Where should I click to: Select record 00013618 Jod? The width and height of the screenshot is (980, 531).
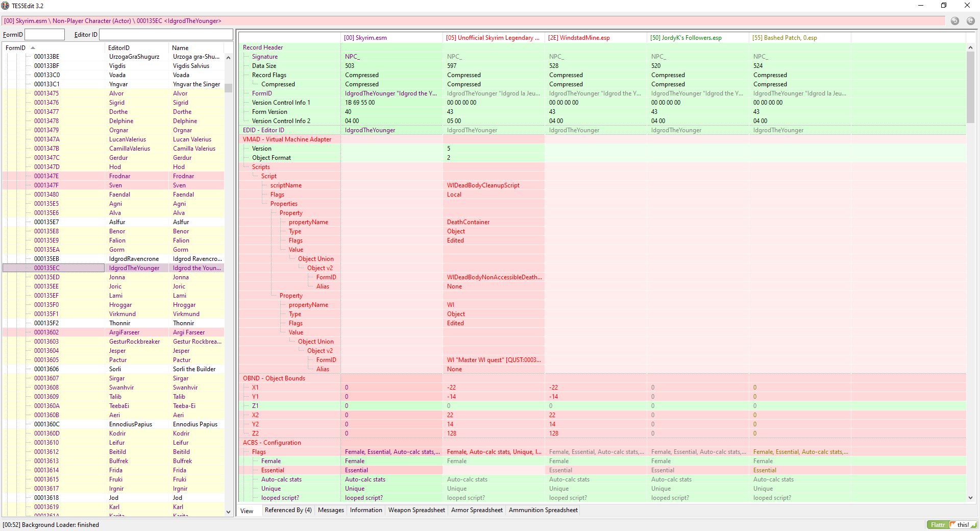click(x=113, y=498)
